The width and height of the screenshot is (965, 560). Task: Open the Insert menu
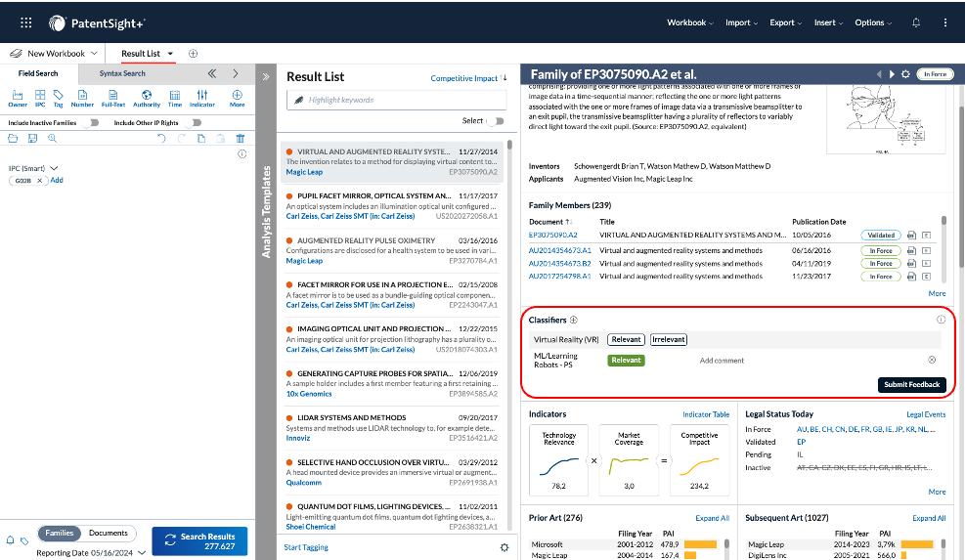click(828, 22)
